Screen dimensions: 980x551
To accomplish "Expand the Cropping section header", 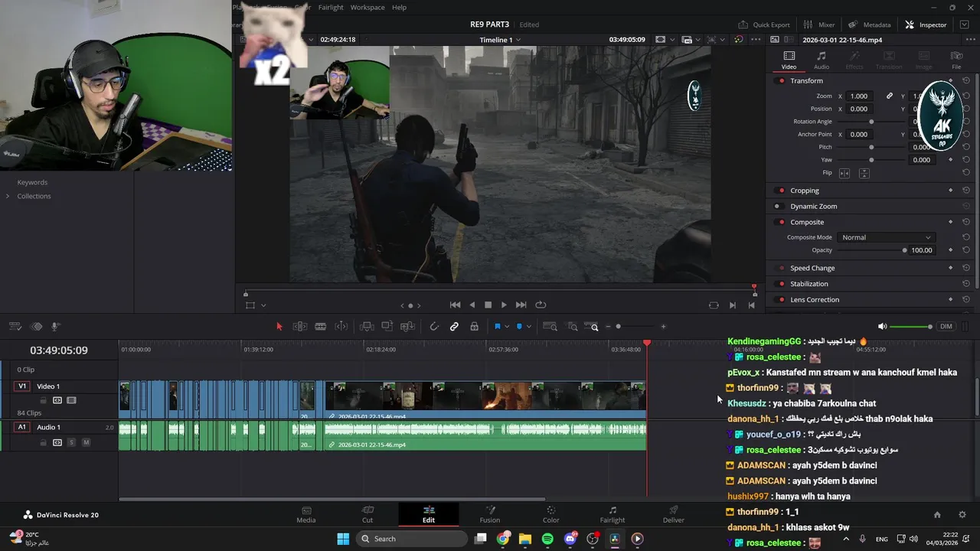I will click(805, 191).
